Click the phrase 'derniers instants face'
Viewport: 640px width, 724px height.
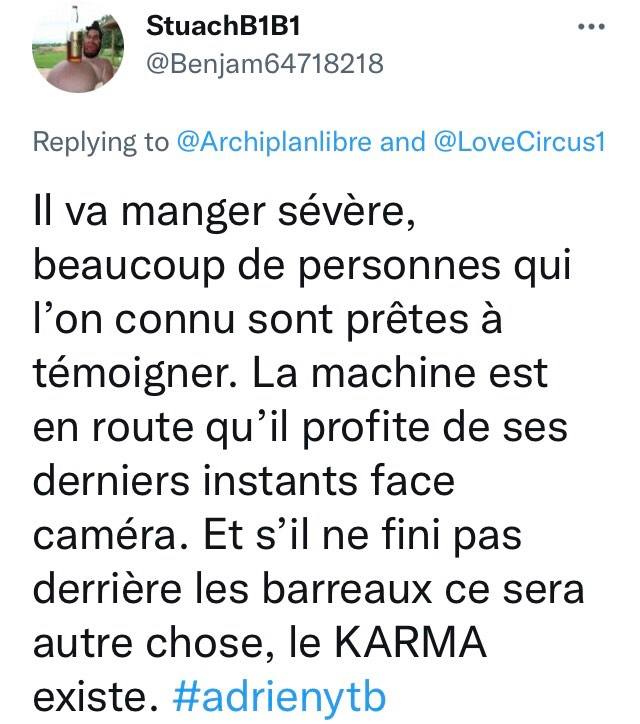(x=244, y=481)
